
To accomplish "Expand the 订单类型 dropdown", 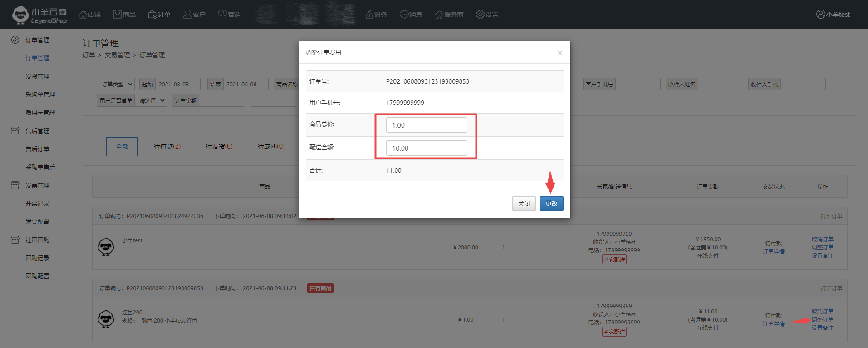I will click(115, 84).
